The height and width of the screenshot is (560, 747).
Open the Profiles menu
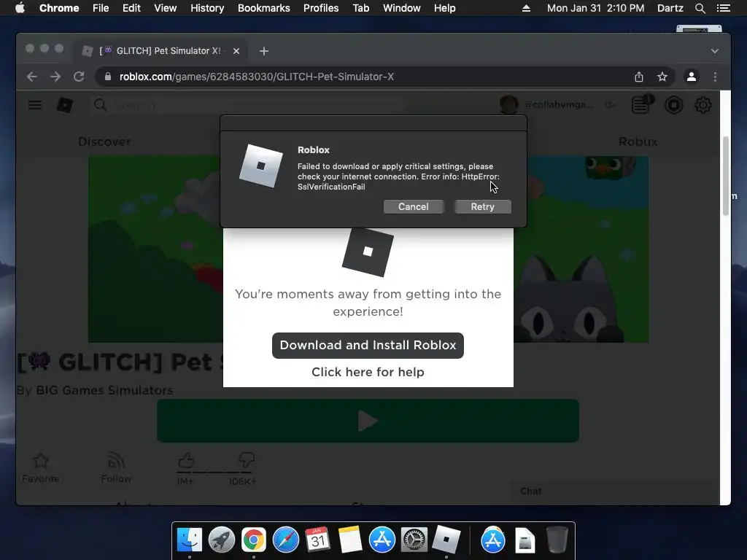321,8
